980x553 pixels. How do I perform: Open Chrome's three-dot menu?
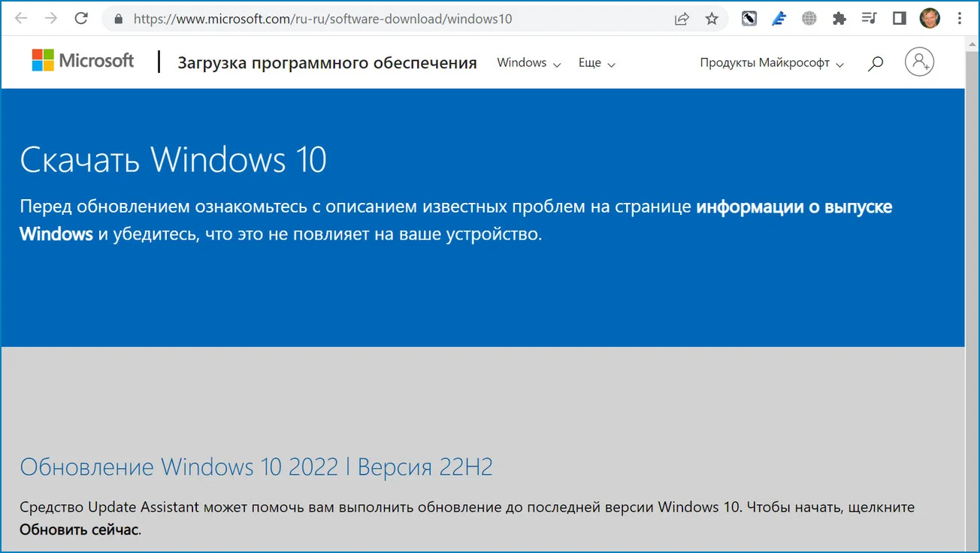(960, 19)
